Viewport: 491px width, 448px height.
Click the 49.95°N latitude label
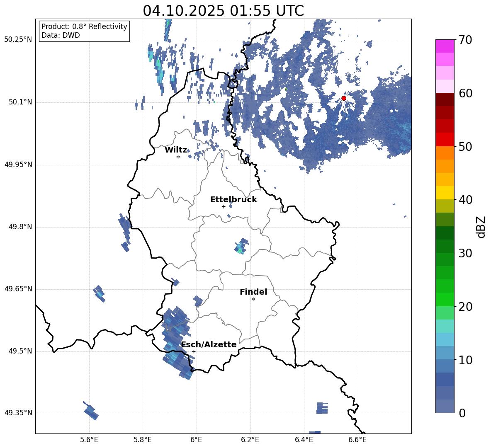18,165
